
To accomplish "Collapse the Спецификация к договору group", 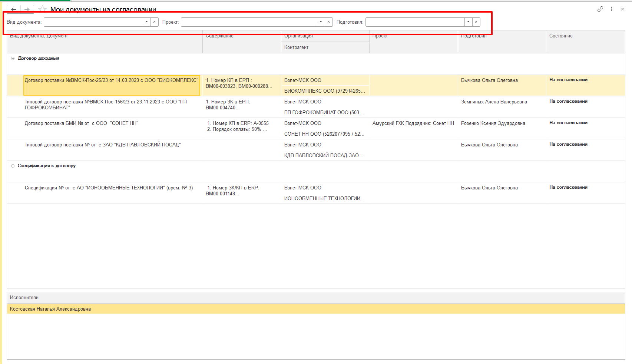I will coord(13,166).
